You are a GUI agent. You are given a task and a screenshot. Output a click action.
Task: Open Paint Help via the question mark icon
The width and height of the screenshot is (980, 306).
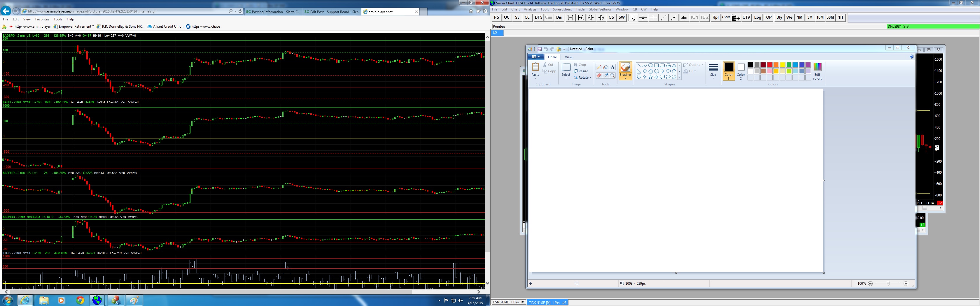tap(911, 57)
